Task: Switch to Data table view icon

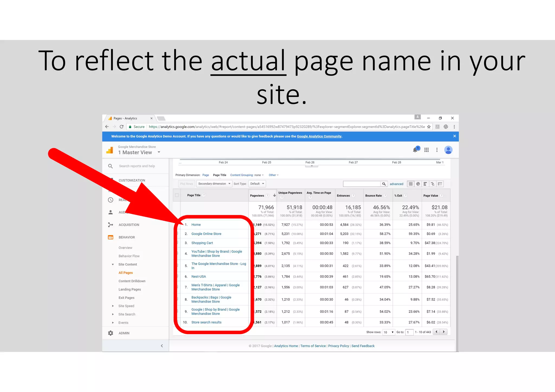Action: point(411,184)
